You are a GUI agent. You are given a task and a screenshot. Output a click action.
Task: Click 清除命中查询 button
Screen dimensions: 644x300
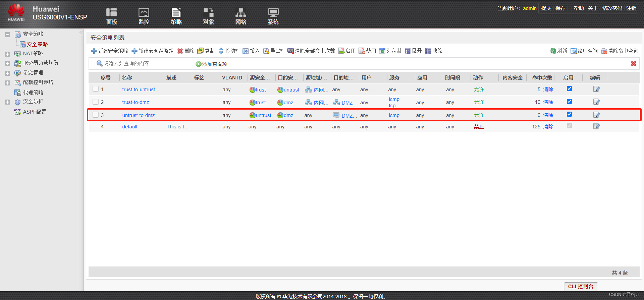[x=620, y=51]
